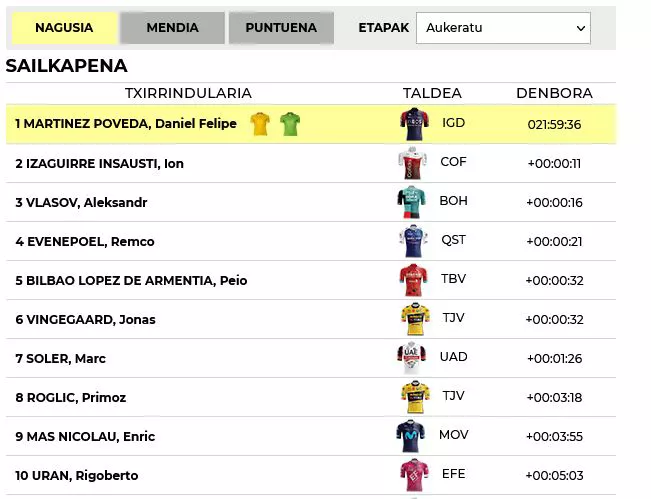Switch to the PUNTUENA tab
The width and height of the screenshot is (651, 499).
tap(281, 28)
